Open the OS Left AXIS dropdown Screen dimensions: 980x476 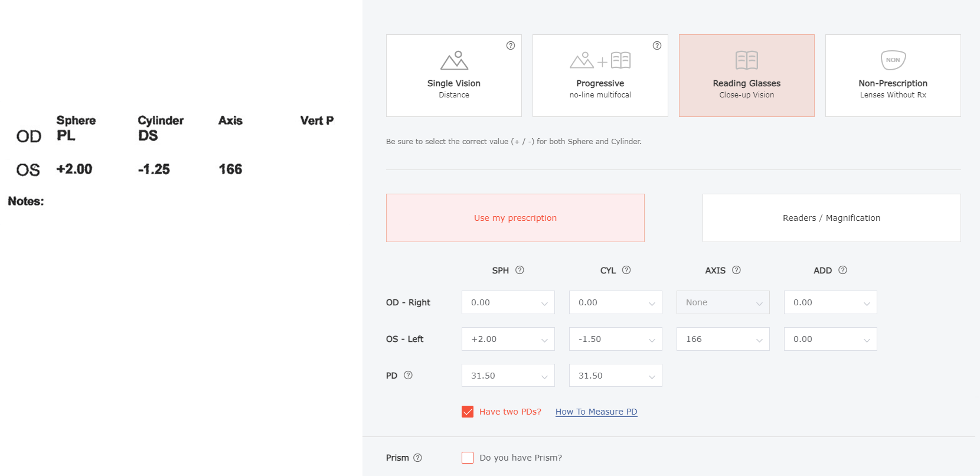pyautogui.click(x=723, y=339)
